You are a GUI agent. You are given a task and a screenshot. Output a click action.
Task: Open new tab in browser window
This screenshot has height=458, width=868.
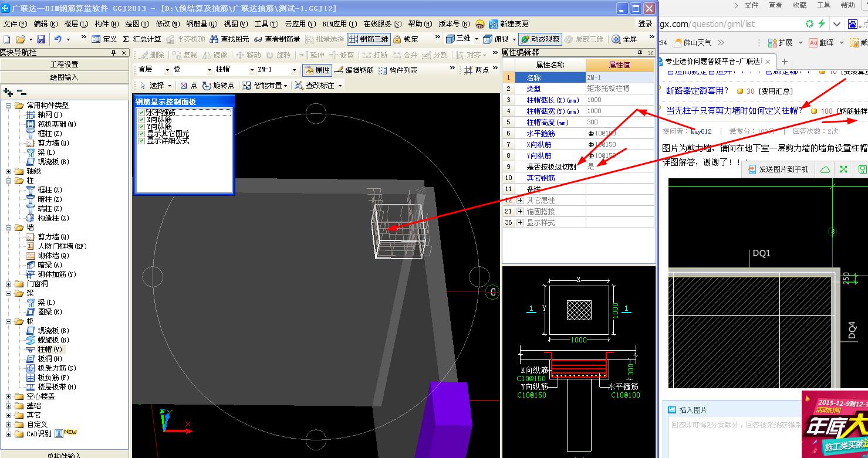pos(785,62)
